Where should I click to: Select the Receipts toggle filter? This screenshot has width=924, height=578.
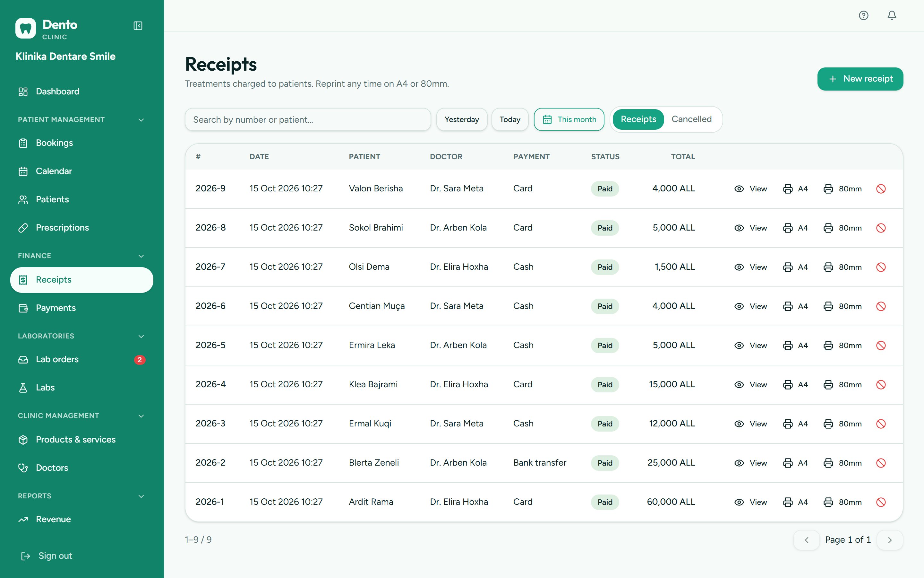[x=638, y=119]
